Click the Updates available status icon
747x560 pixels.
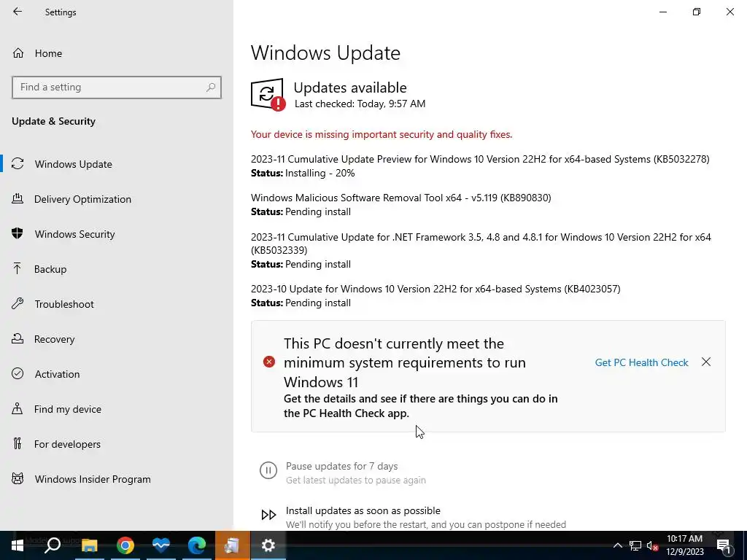[268, 95]
